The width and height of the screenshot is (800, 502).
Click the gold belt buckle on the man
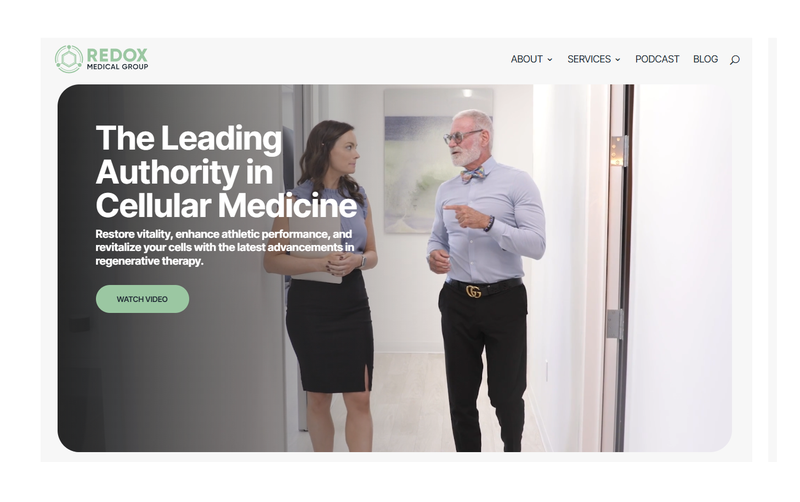[473, 291]
